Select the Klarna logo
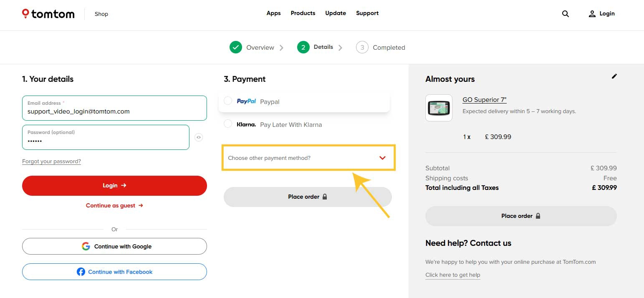This screenshot has width=644, height=298. tap(246, 124)
